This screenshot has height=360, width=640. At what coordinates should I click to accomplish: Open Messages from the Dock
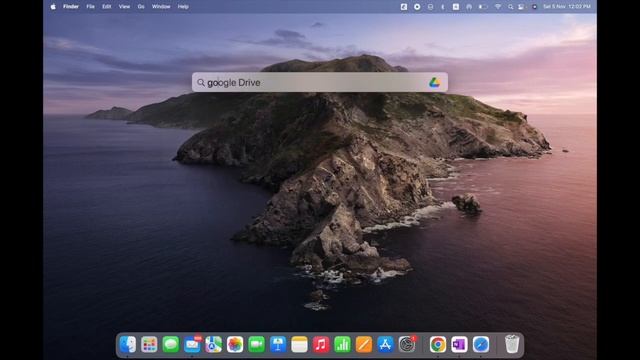point(171,344)
